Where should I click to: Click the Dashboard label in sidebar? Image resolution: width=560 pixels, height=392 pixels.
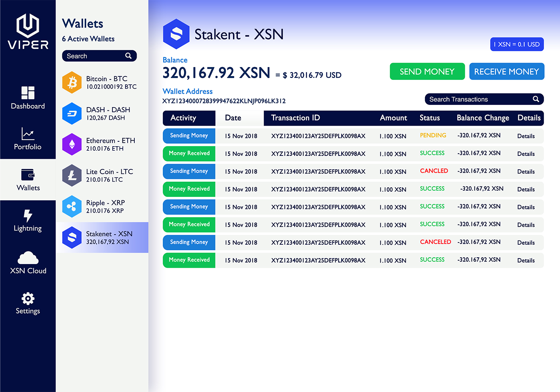click(28, 106)
